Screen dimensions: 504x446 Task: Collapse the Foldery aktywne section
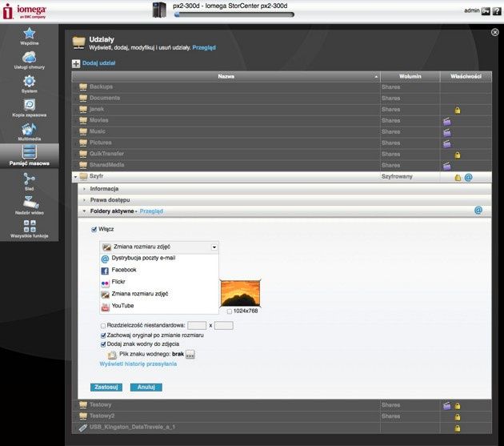(x=85, y=211)
